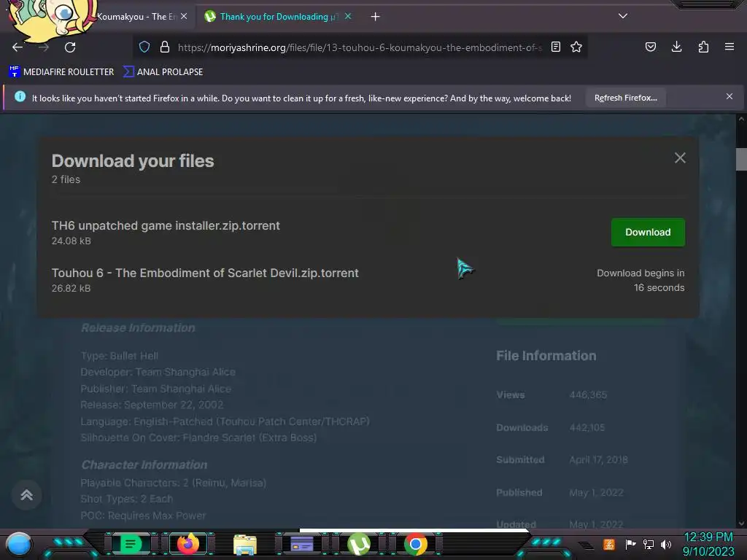Click the site security padlock icon
747x560 pixels.
click(165, 47)
